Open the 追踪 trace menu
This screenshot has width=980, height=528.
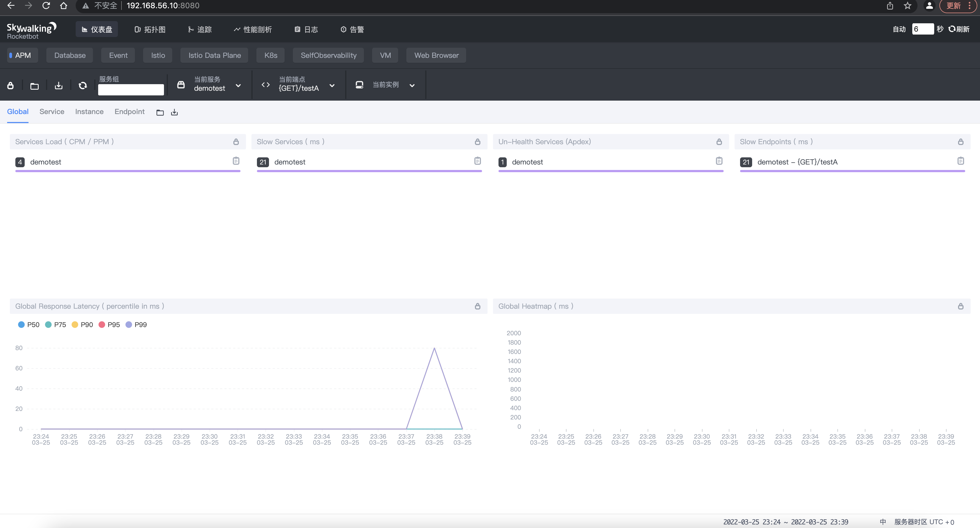tap(200, 29)
